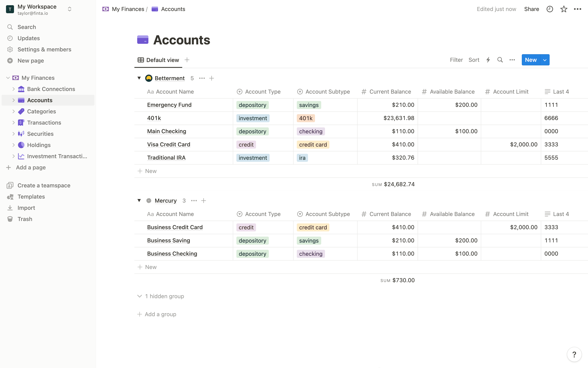Collapse the Betterment group

(139, 78)
